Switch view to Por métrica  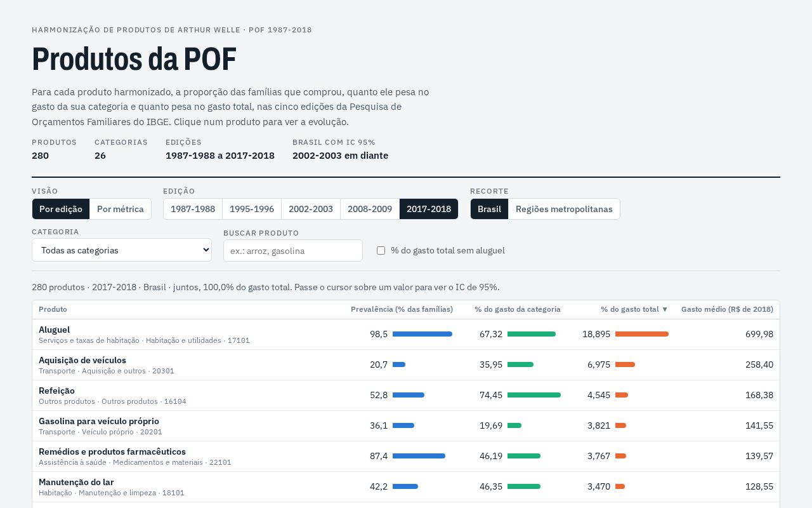tap(121, 209)
